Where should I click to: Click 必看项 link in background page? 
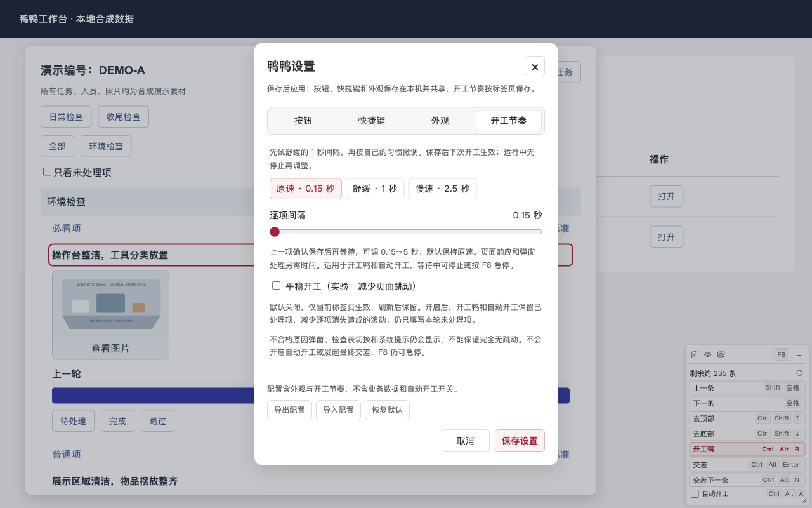point(67,229)
